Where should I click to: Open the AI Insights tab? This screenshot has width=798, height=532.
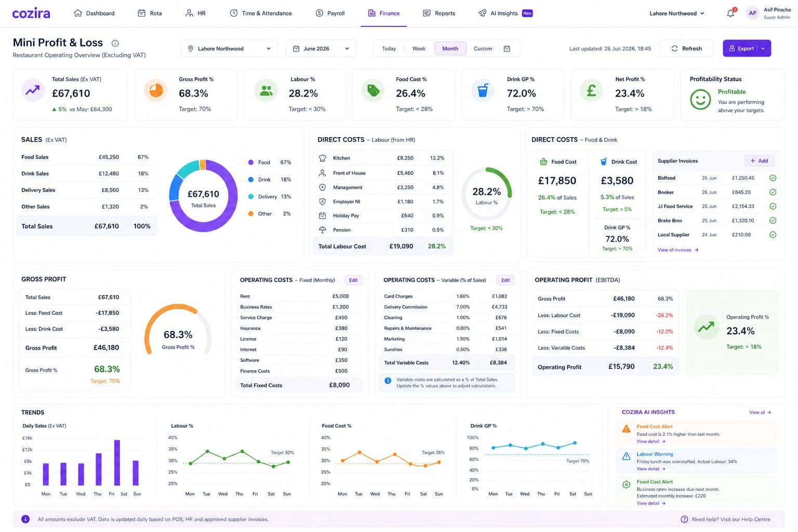[x=506, y=13]
